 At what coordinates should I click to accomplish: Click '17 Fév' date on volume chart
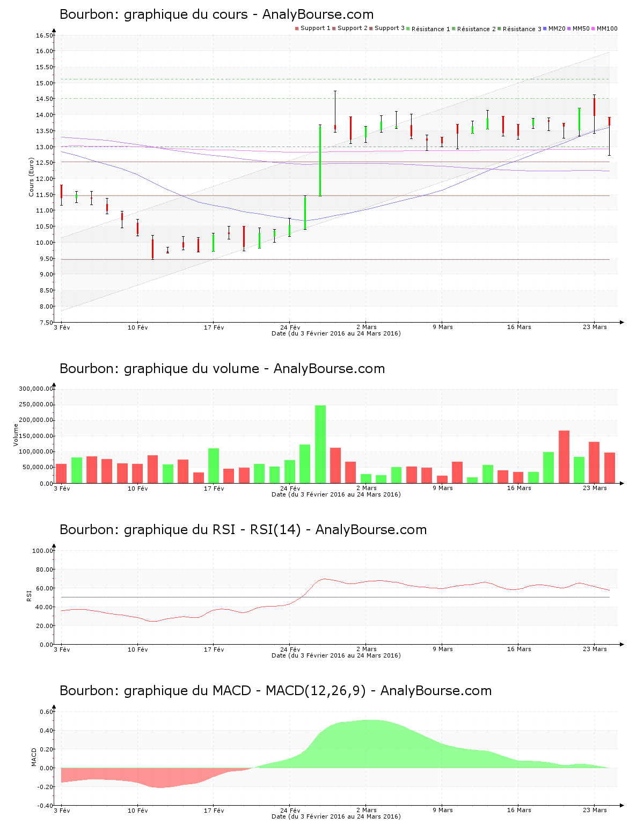214,488
